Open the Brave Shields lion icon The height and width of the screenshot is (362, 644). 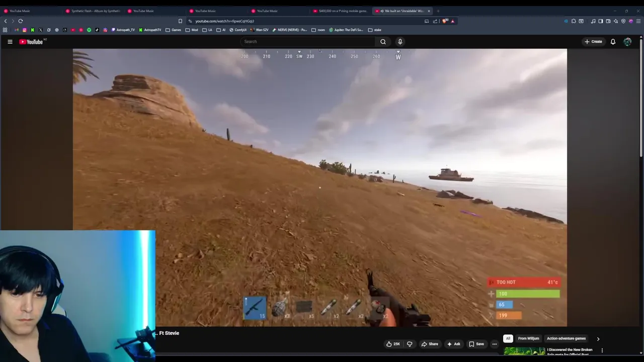point(445,21)
